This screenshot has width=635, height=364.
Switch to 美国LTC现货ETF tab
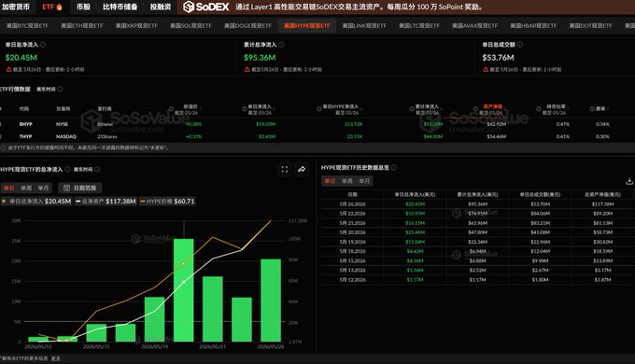coord(419,25)
